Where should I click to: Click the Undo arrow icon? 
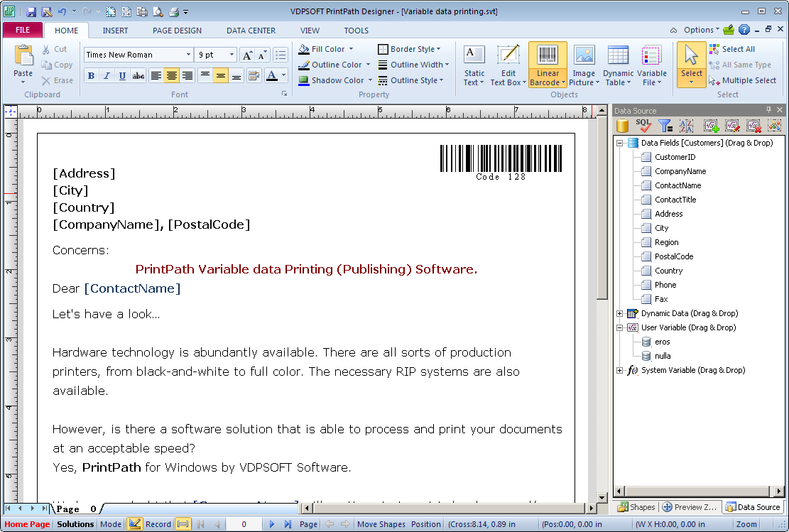(x=62, y=11)
